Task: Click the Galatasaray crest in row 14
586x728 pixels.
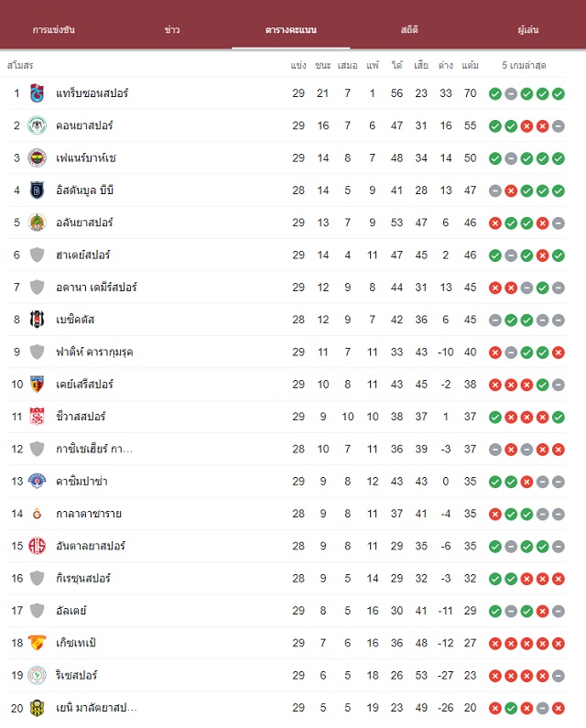Action: click(x=37, y=514)
